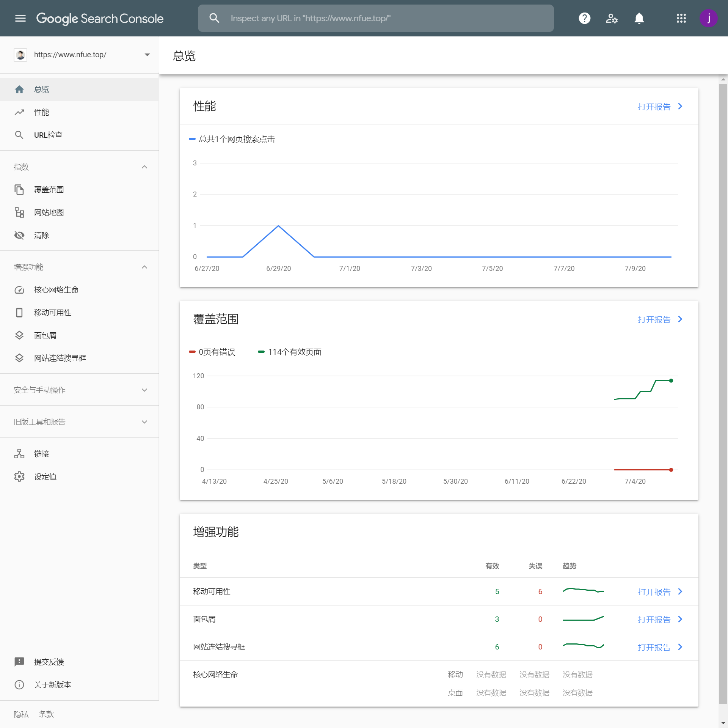Click the 移动可用性 trend sparkline

(583, 590)
